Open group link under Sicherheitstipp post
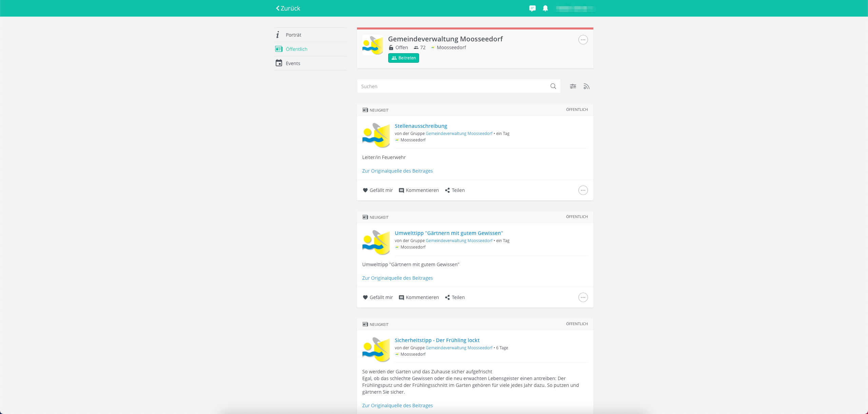 coord(459,348)
